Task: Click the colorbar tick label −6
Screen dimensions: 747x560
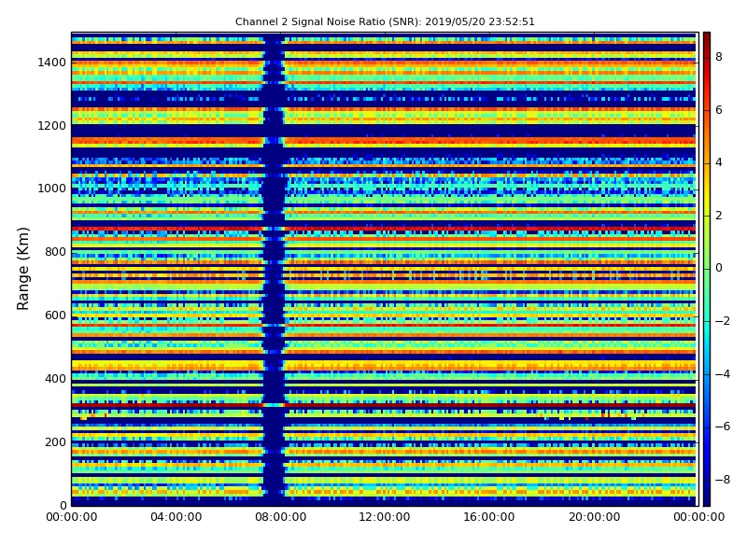Action: click(723, 427)
